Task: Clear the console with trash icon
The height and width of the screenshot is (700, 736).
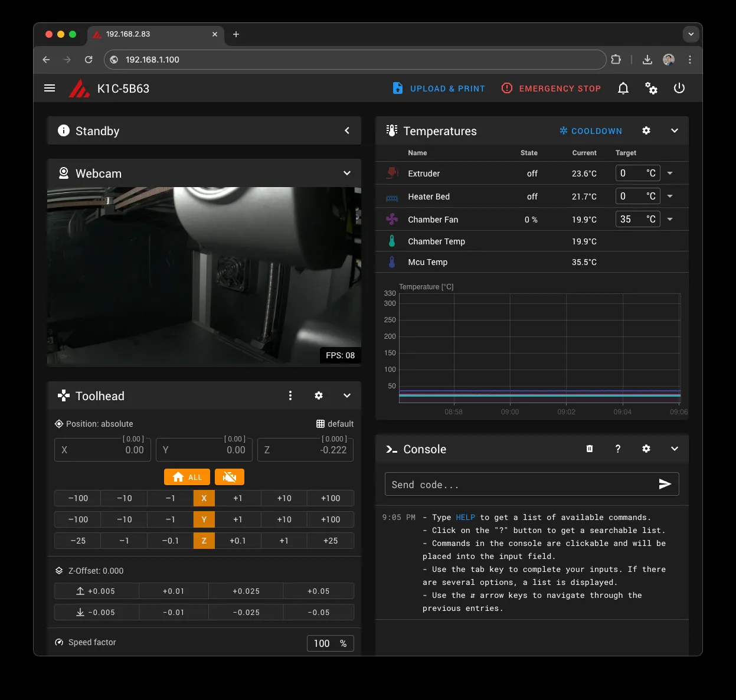Action: click(x=589, y=449)
